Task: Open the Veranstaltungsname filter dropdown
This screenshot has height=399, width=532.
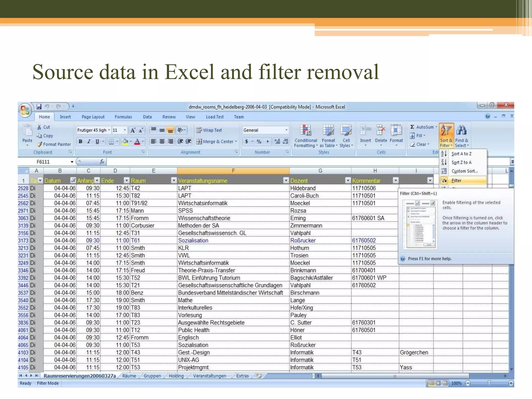Action: coord(286,180)
